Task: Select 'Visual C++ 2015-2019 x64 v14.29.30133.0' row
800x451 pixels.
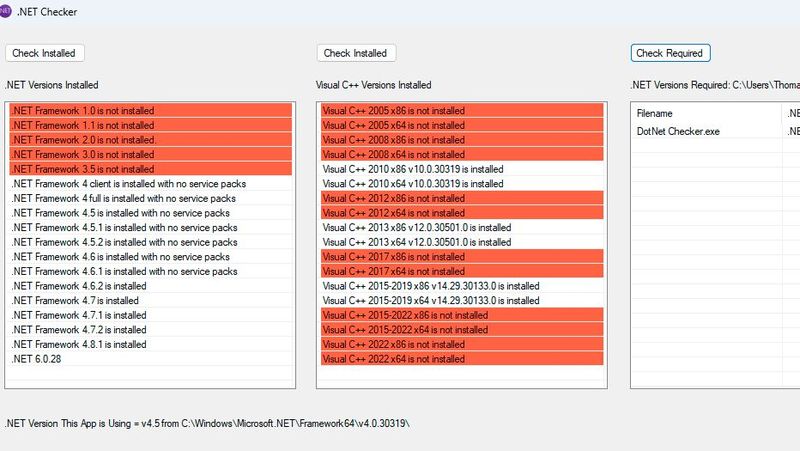Action: pyautogui.click(x=462, y=301)
